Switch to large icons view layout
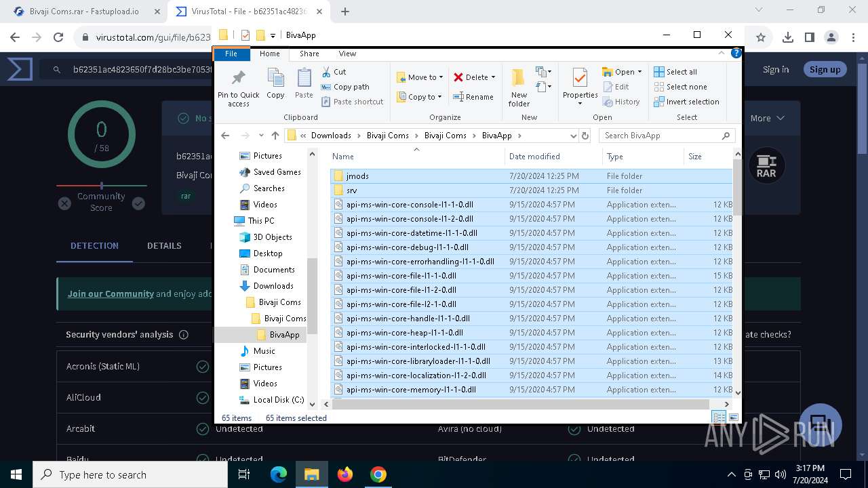 733,418
